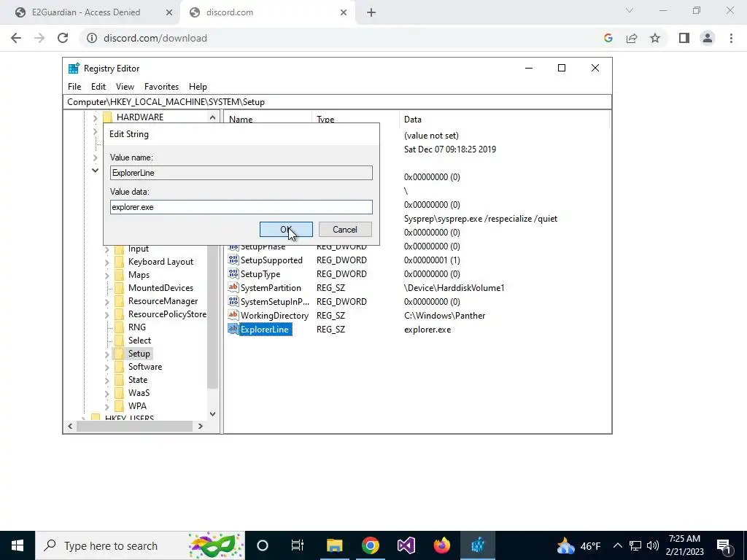Open the Favorites menu

161,87
